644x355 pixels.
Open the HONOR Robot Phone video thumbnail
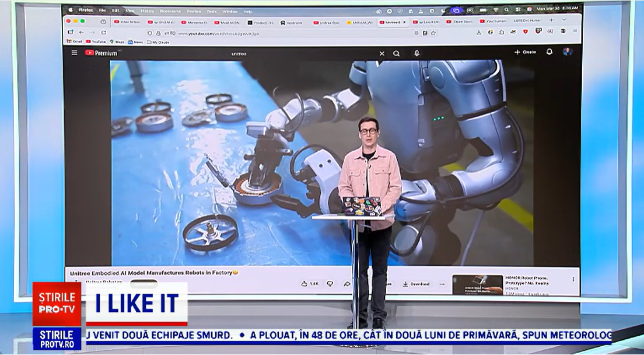[477, 284]
